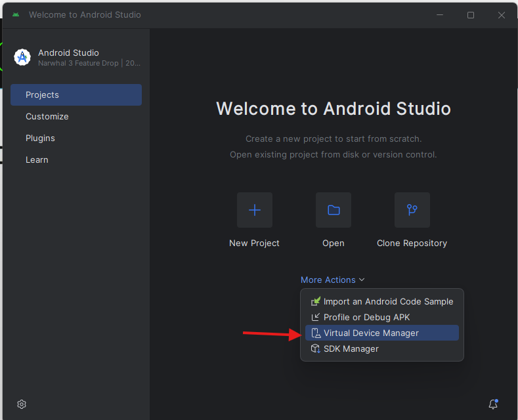518x420 pixels.
Task: Click the SDK Manager cube icon
Action: point(315,349)
